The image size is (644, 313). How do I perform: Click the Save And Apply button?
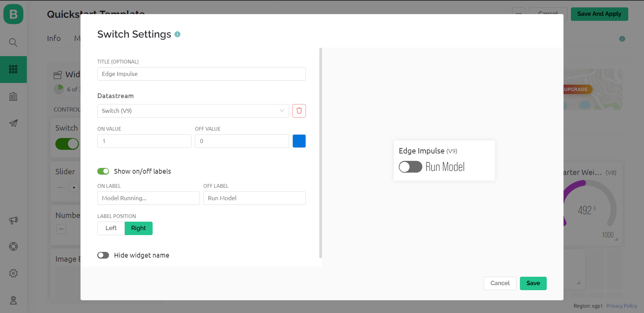(x=599, y=14)
